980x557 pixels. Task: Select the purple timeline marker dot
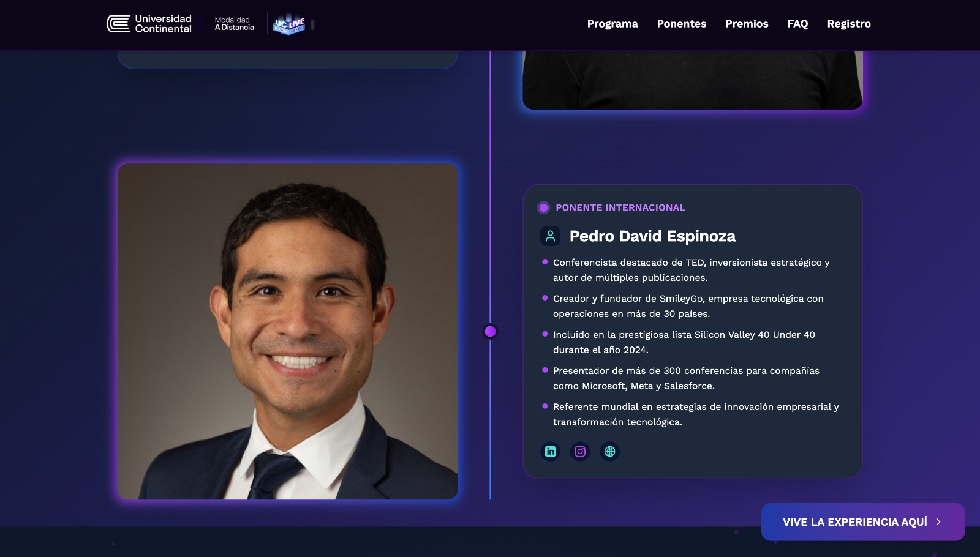click(x=490, y=331)
